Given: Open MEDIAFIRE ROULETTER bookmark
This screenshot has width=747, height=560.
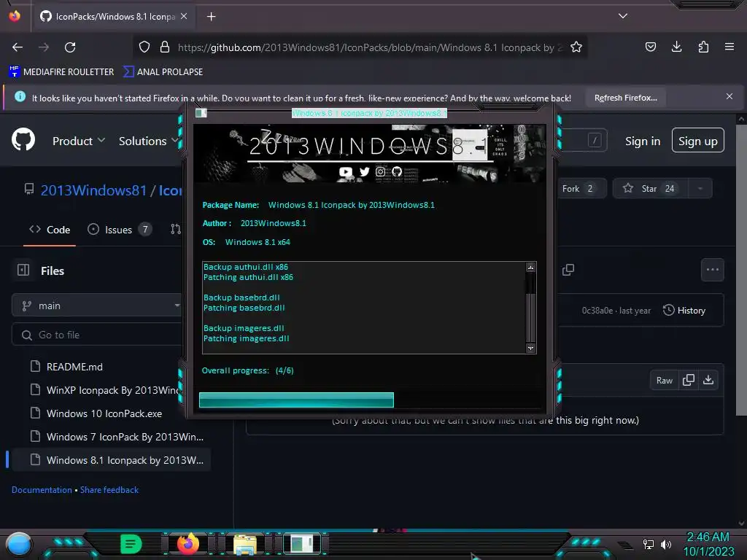Looking at the screenshot, I should click(61, 72).
